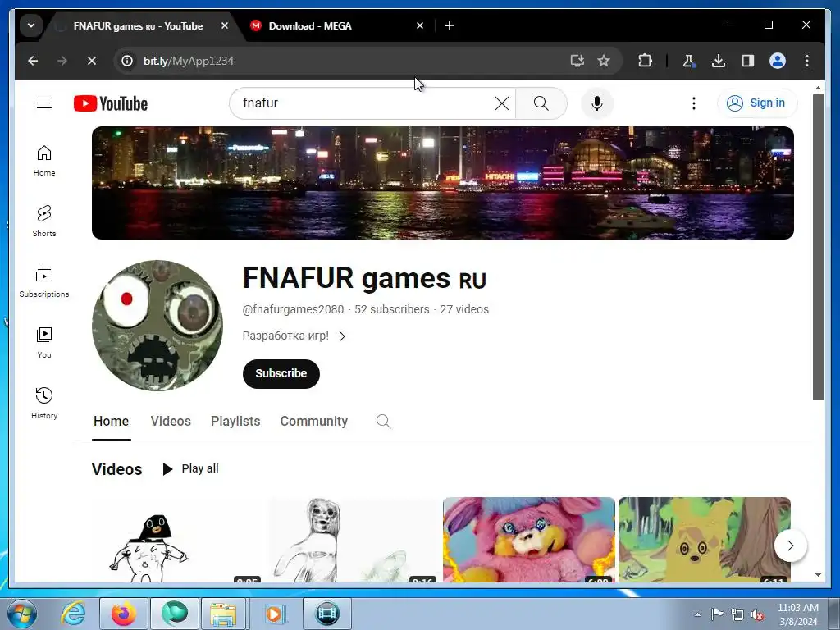Show next videos with carousel arrow
This screenshot has height=630, width=840.
point(790,546)
